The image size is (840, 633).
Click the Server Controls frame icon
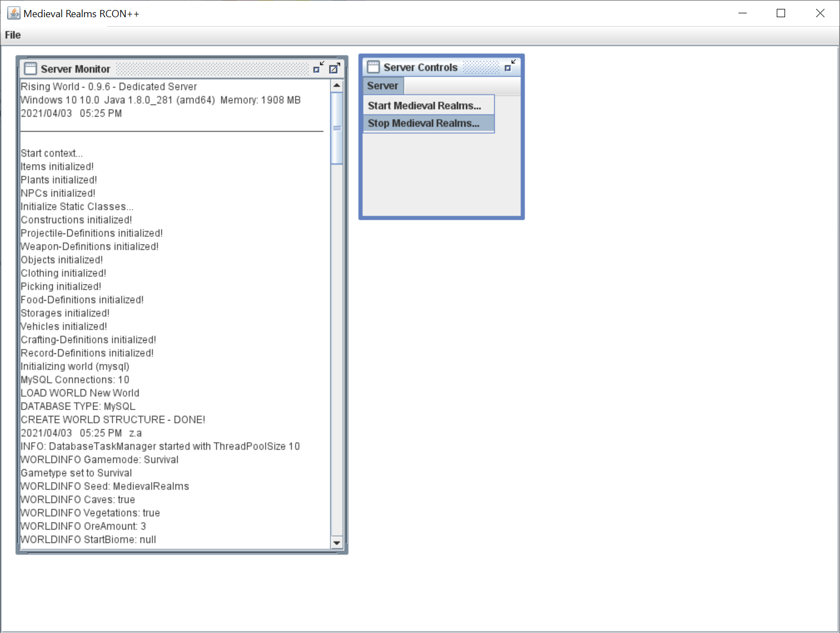point(373,67)
